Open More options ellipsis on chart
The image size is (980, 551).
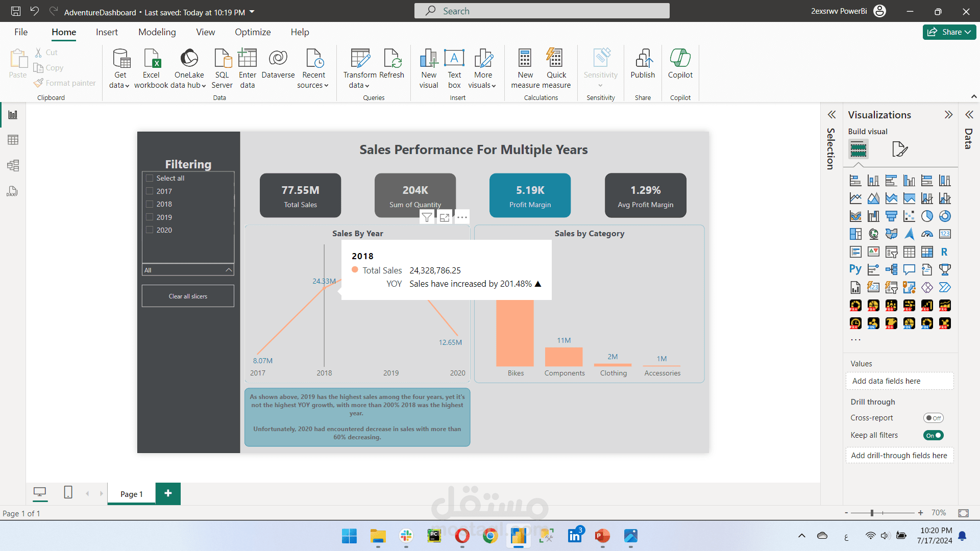tap(462, 218)
